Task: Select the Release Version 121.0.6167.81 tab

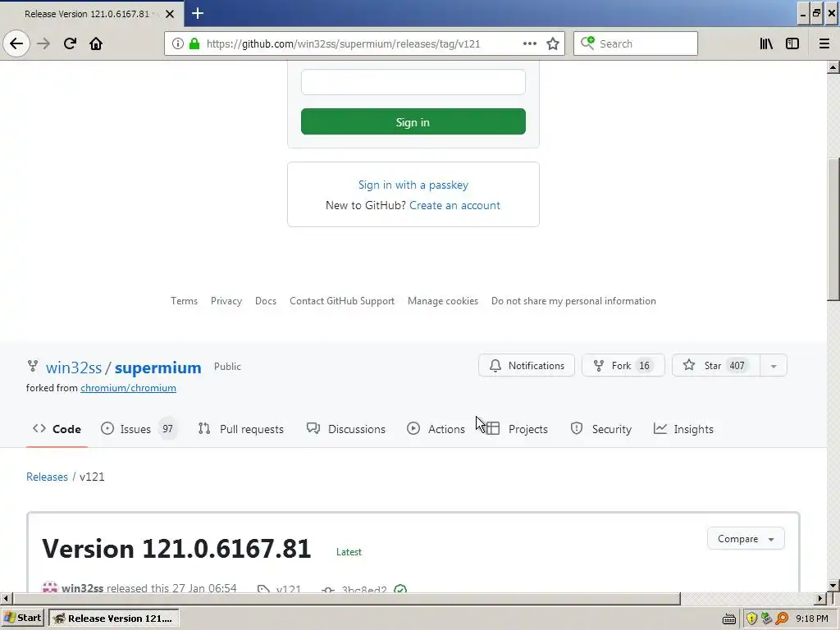Action: coord(92,14)
